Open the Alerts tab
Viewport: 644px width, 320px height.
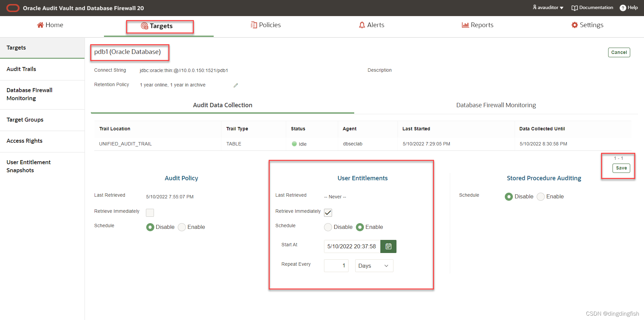click(x=372, y=25)
